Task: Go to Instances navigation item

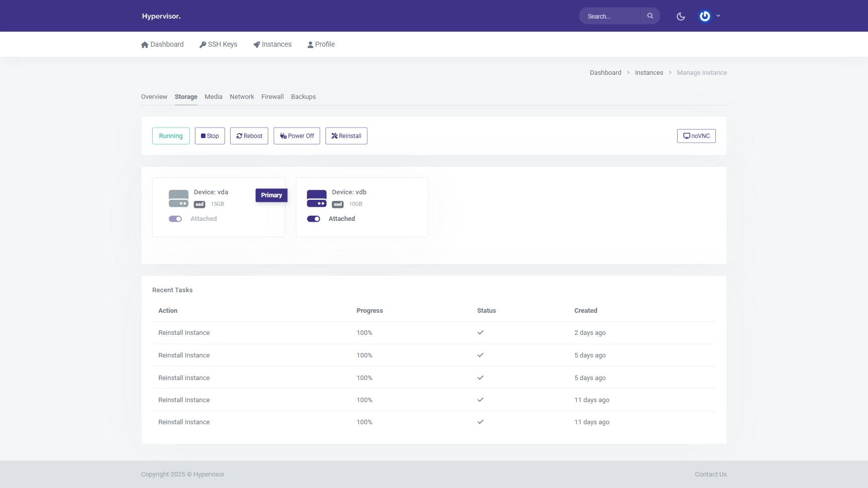Action: point(272,44)
